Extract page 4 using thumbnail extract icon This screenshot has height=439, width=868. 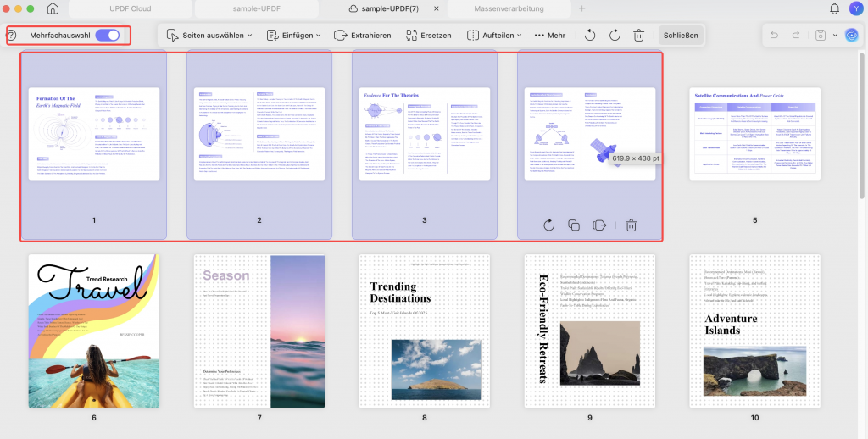click(x=599, y=225)
